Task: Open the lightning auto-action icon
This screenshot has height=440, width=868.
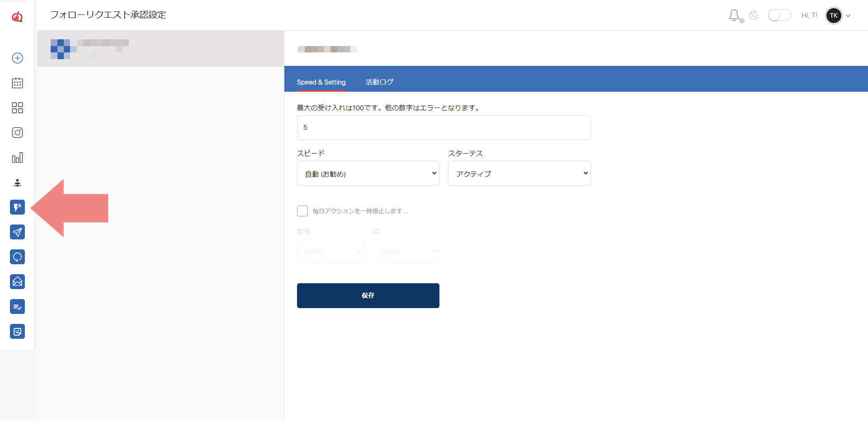Action: [x=17, y=207]
